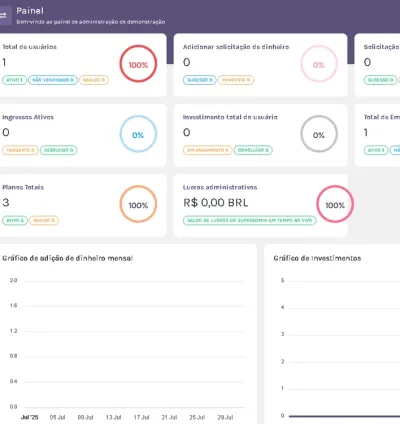Click the orange 100% circle in Planos Totais
Image resolution: width=400 pixels, height=424 pixels.
click(x=138, y=204)
